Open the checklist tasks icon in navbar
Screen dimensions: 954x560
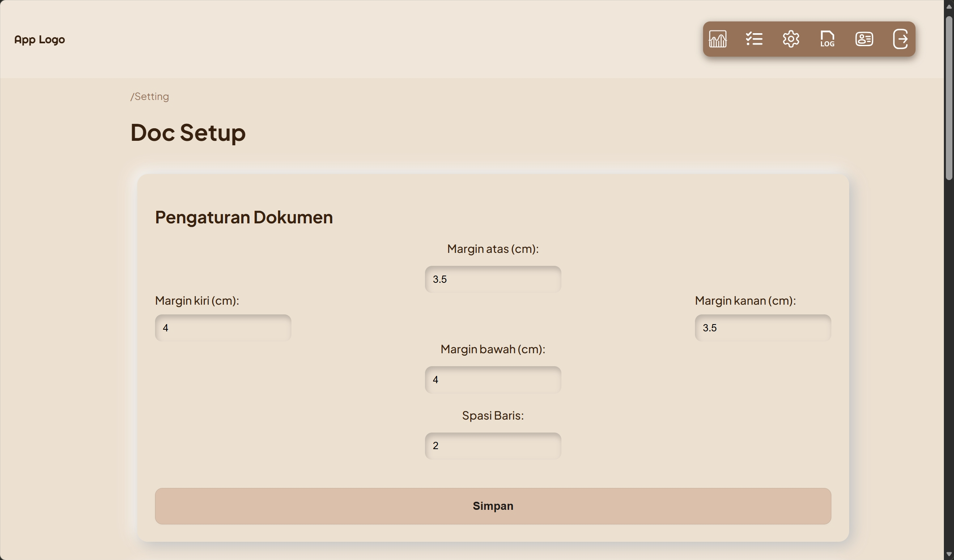754,39
